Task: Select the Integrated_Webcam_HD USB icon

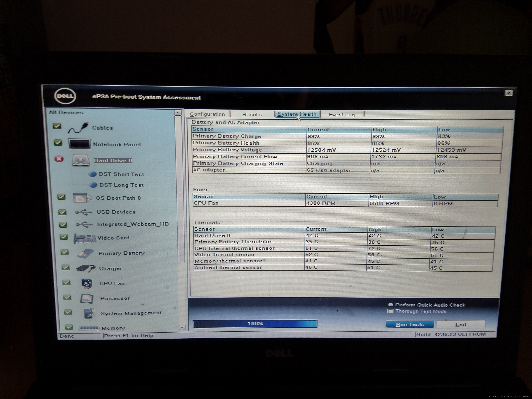Action: click(84, 224)
